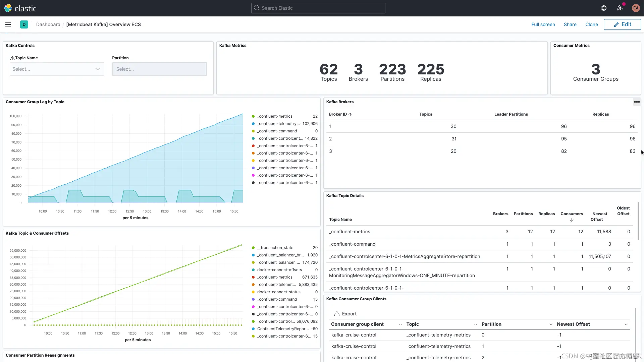Open Newest Offset column header menu
Image resolution: width=644 pixels, height=362 pixels.
tap(626, 324)
